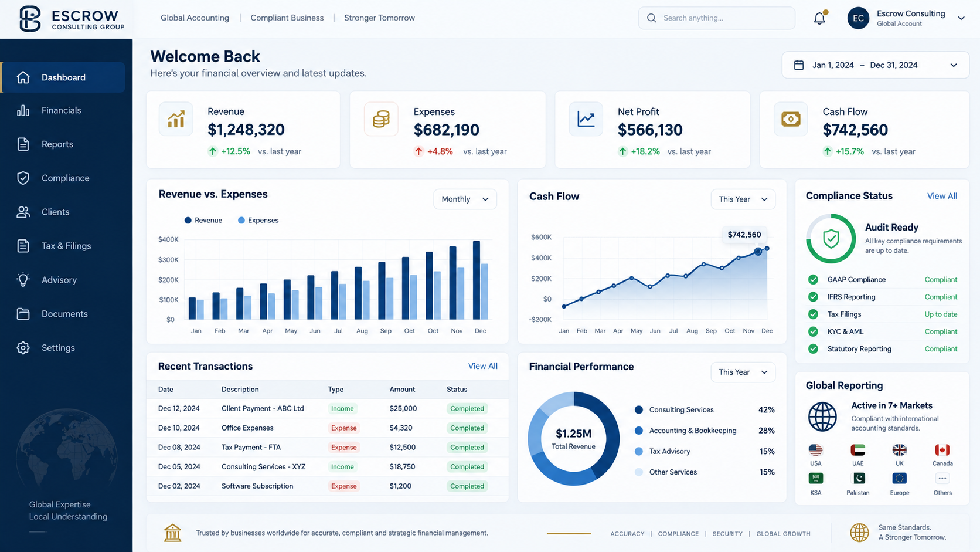This screenshot has height=552, width=980.
Task: Open the Others markets icon
Action: point(942,479)
